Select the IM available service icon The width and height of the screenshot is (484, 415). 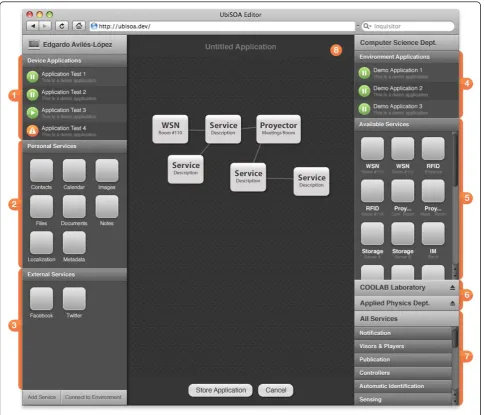point(433,234)
